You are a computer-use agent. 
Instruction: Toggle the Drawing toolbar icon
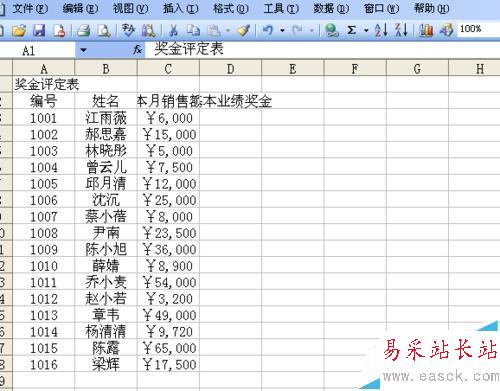446,30
